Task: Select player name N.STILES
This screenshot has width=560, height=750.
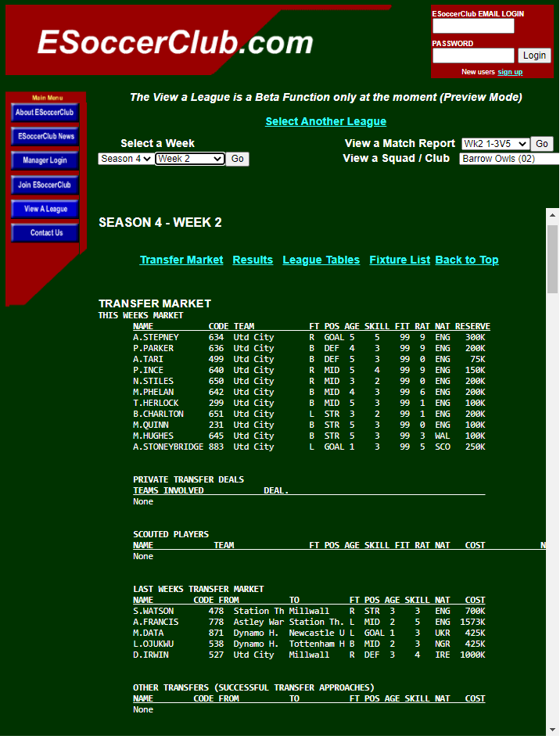Action: pos(153,382)
